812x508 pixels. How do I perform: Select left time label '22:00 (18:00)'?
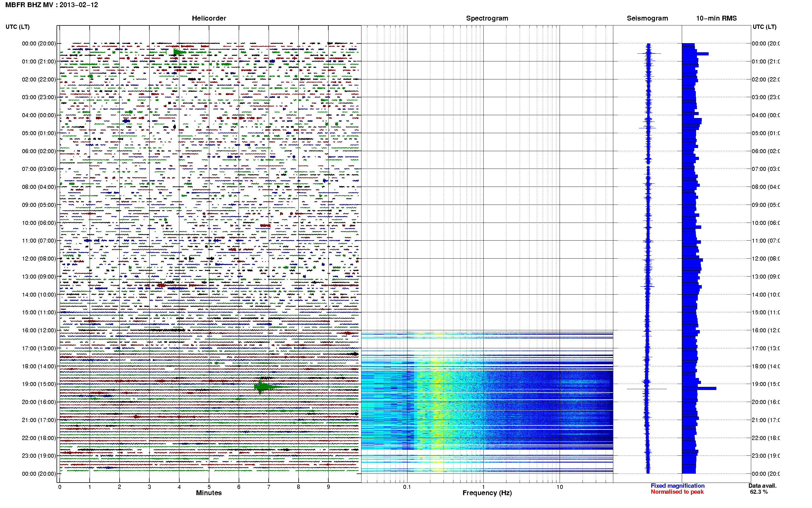click(x=39, y=438)
